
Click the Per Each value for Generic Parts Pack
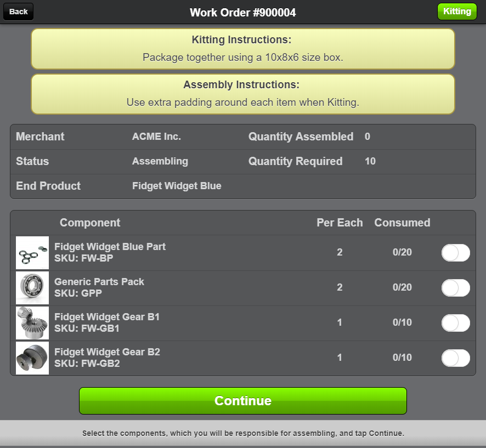(340, 287)
